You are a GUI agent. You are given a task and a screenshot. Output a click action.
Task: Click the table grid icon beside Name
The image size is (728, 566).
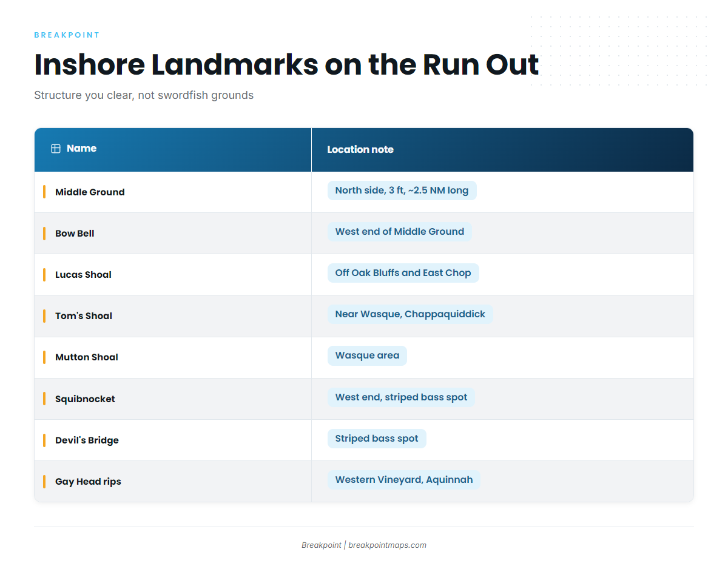pos(56,149)
